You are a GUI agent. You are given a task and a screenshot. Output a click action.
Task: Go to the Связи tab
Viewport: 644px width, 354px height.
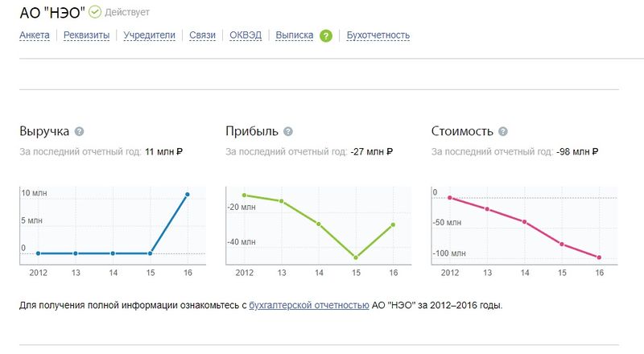[x=203, y=35]
